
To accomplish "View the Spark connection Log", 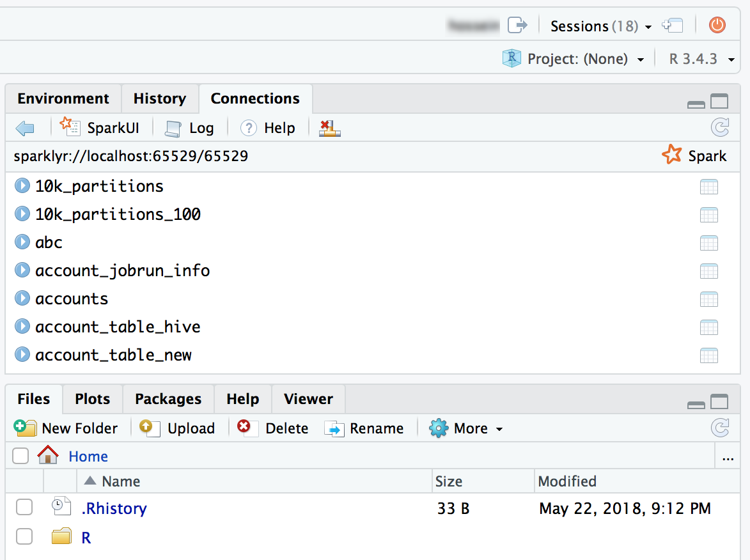I will click(189, 127).
